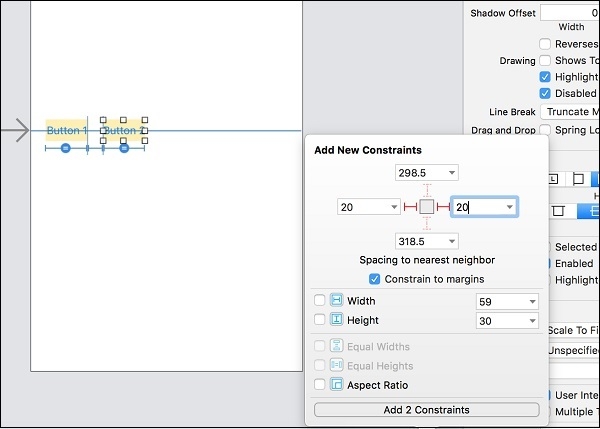
Task: Click the Width constraint icon
Action: 337,301
